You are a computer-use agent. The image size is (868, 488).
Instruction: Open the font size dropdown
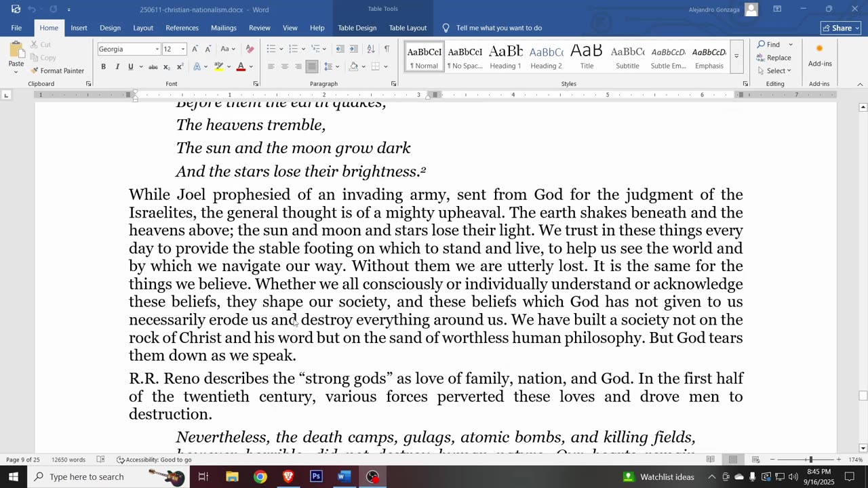pyautogui.click(x=183, y=49)
